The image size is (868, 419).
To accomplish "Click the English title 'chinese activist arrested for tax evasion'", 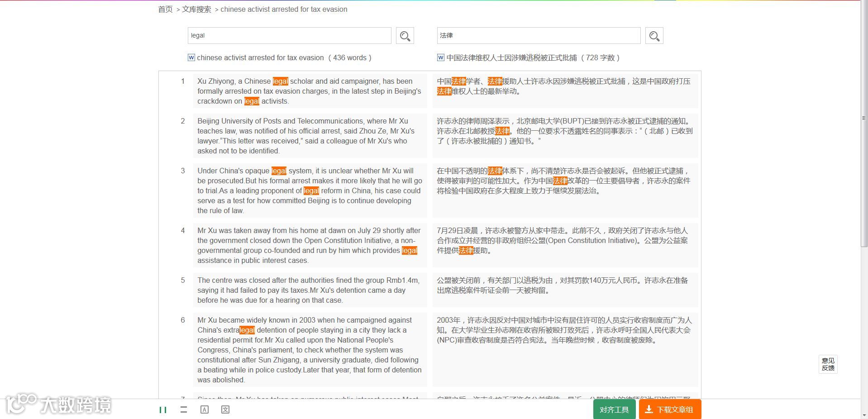I will point(261,57).
